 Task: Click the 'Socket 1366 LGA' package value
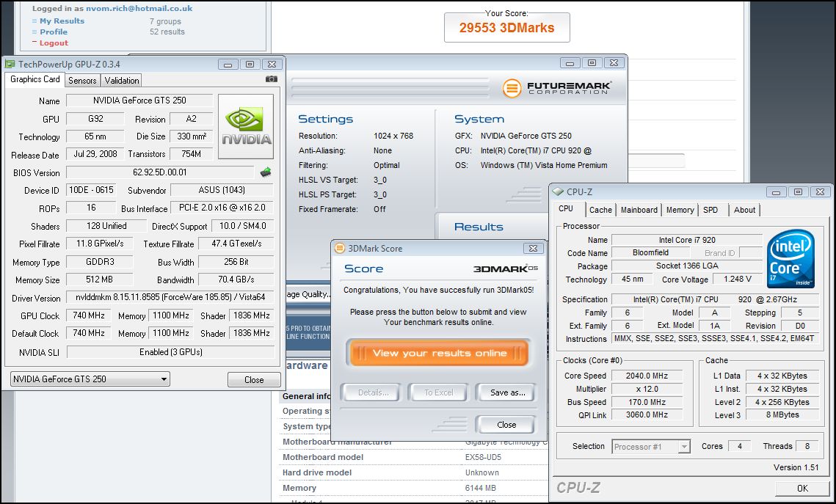pyautogui.click(x=687, y=266)
